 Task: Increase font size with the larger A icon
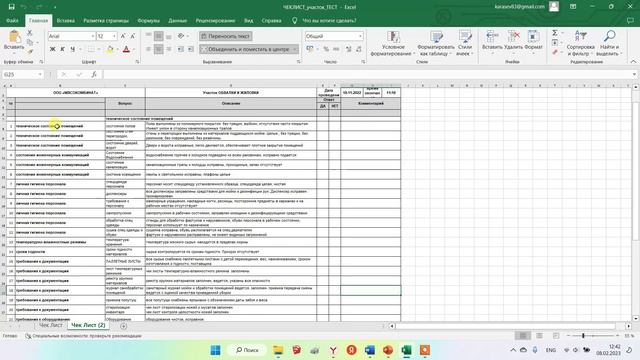click(123, 36)
